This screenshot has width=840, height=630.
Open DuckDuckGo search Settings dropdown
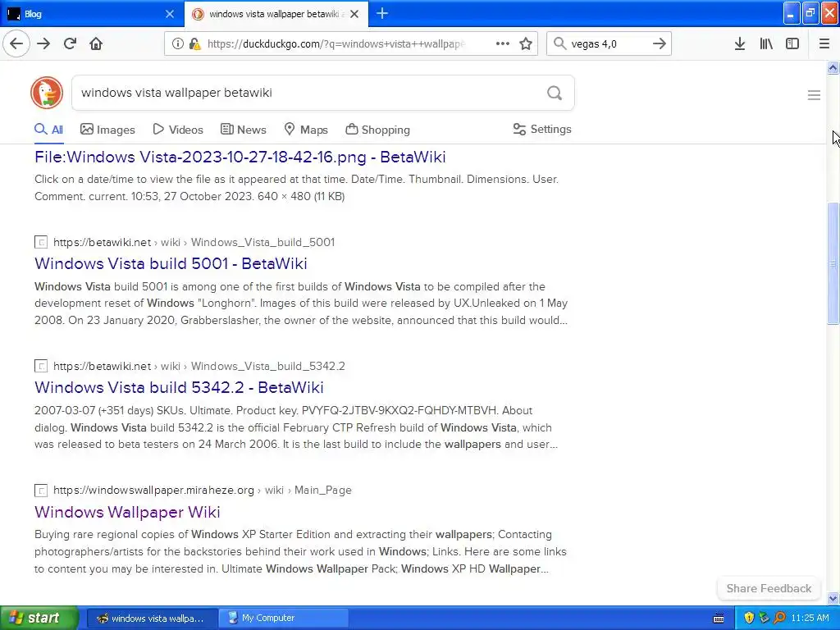point(542,129)
